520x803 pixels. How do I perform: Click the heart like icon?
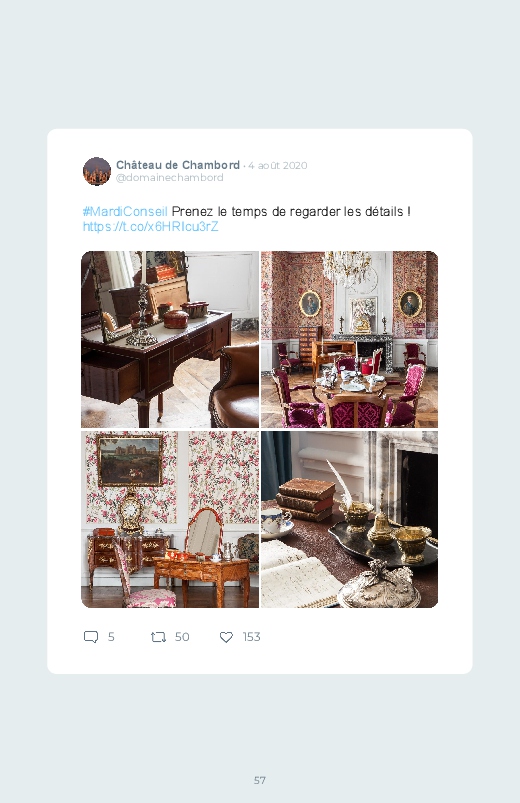226,637
